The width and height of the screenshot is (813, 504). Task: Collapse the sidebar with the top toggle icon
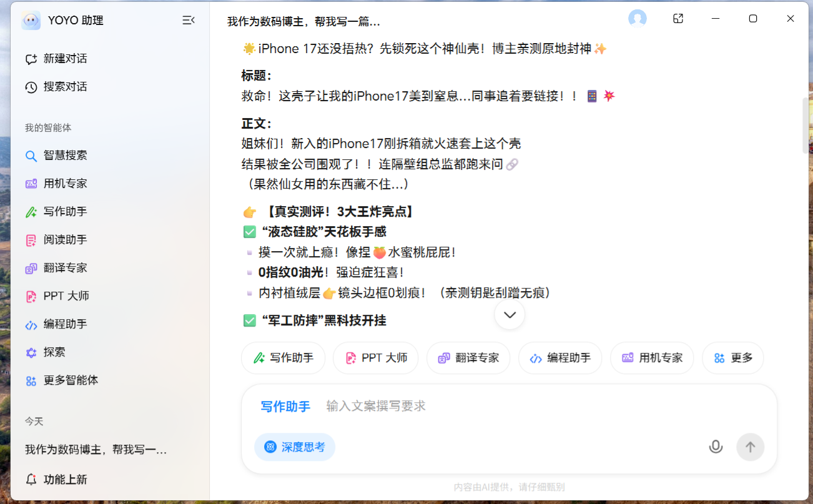tap(187, 19)
